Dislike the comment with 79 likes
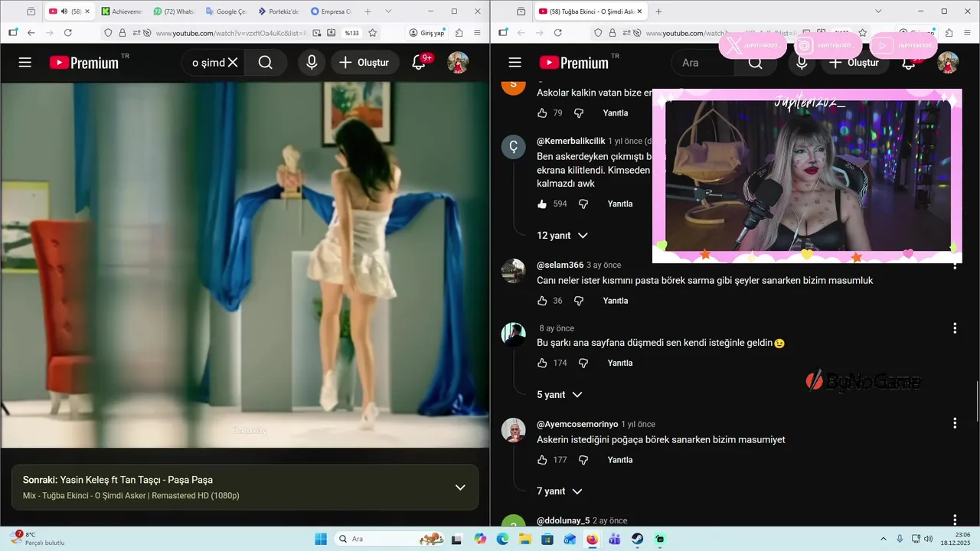Image resolution: width=980 pixels, height=551 pixels. (579, 112)
